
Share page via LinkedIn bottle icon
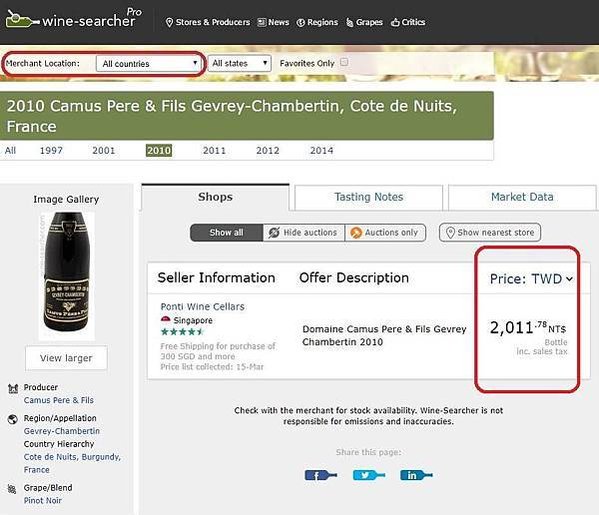[416, 475]
